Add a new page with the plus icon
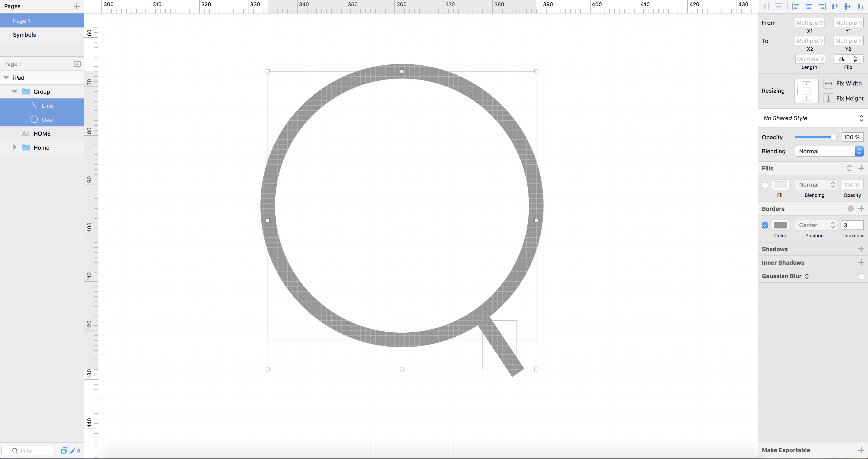Image resolution: width=868 pixels, height=459 pixels. (x=77, y=6)
